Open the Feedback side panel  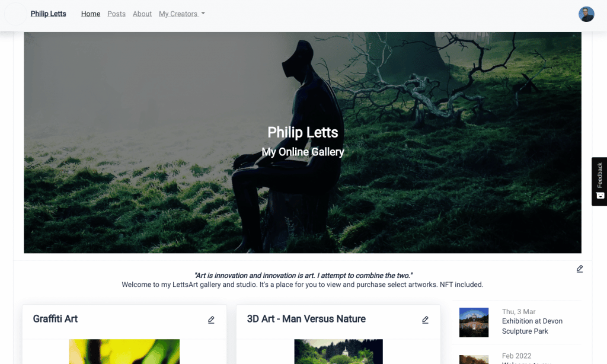[x=599, y=181]
